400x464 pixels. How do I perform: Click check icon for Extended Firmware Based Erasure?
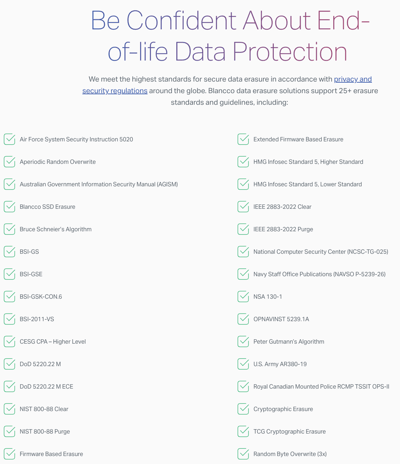coord(243,139)
